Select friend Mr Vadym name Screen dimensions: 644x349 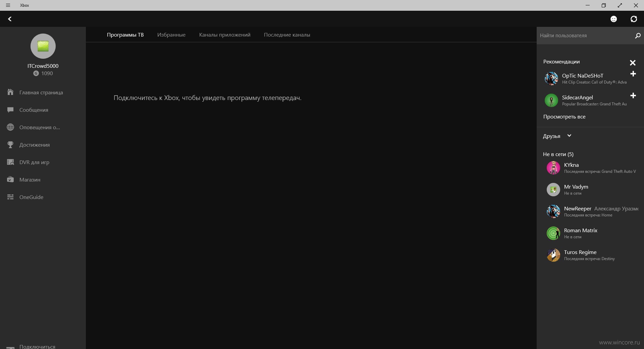576,187
